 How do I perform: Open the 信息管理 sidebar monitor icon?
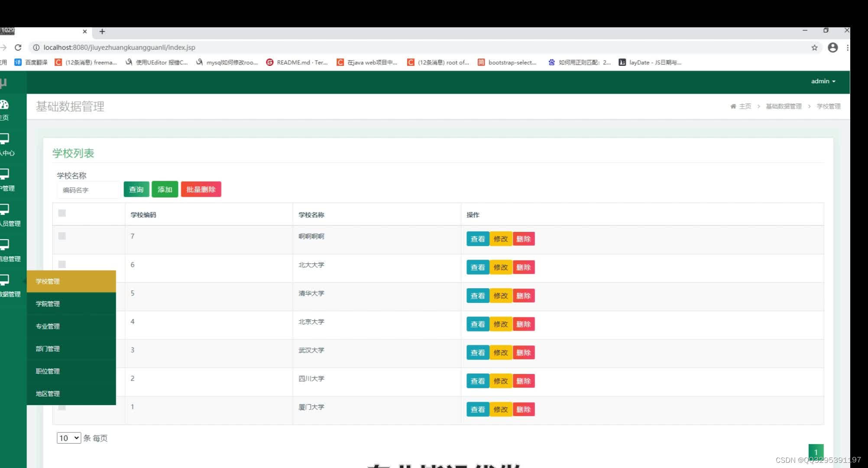click(x=4, y=245)
